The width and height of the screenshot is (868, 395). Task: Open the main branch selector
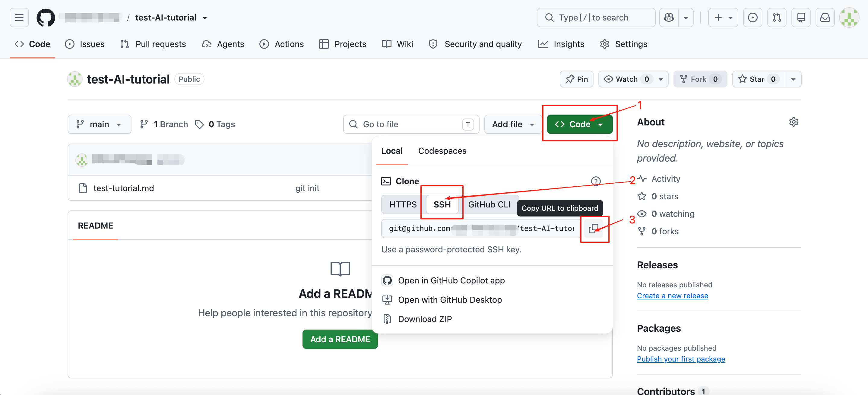pyautogui.click(x=99, y=124)
